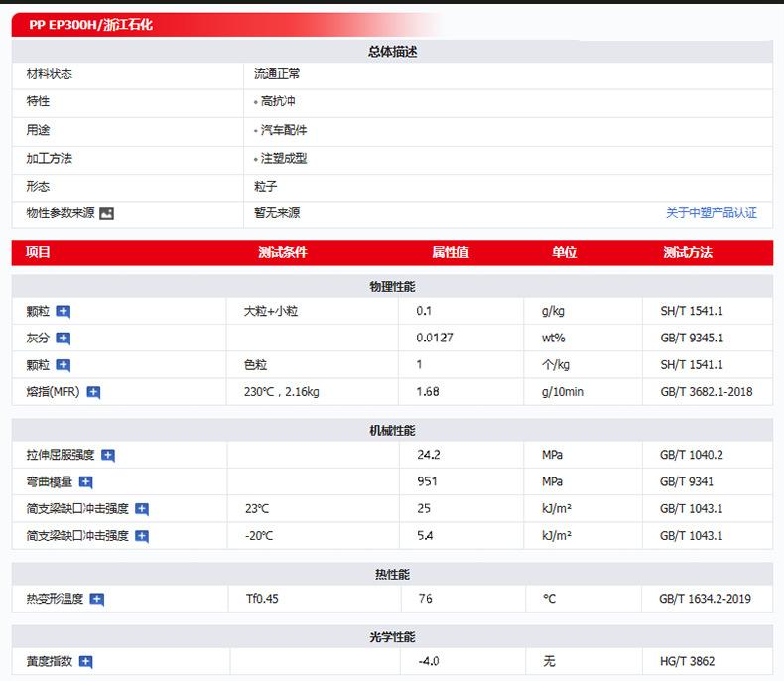This screenshot has height=681, width=784.
Task: Click the 属性值 column header
Action: point(451,252)
